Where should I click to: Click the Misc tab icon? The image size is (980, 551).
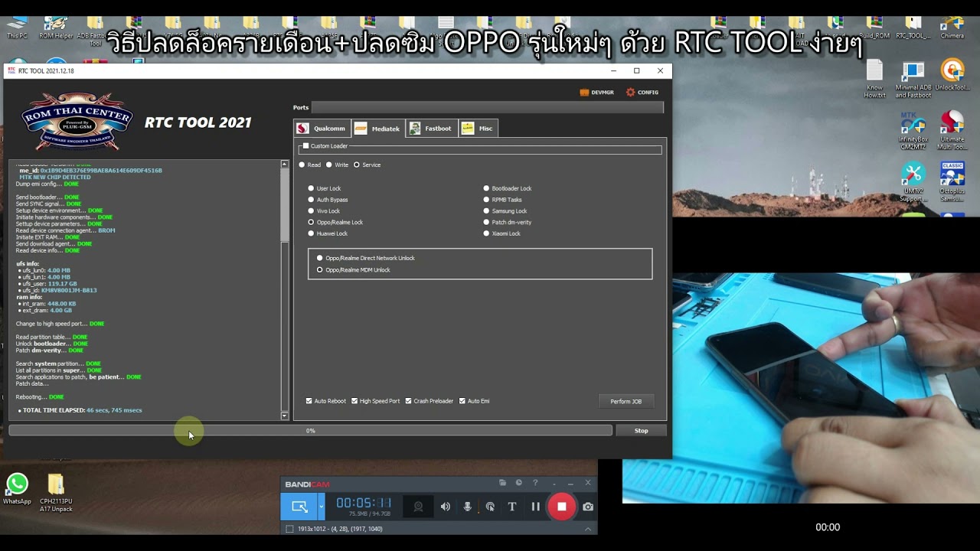click(x=468, y=129)
